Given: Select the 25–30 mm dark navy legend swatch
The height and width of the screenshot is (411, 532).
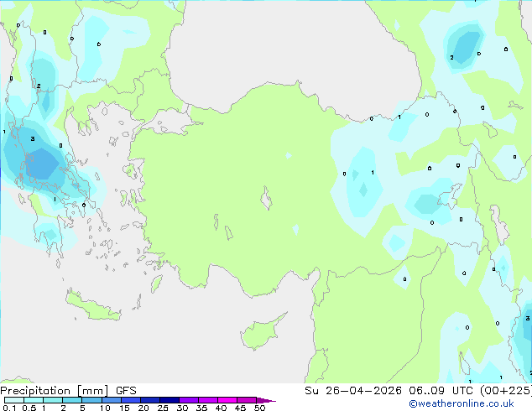Looking at the screenshot, I should point(170,400).
